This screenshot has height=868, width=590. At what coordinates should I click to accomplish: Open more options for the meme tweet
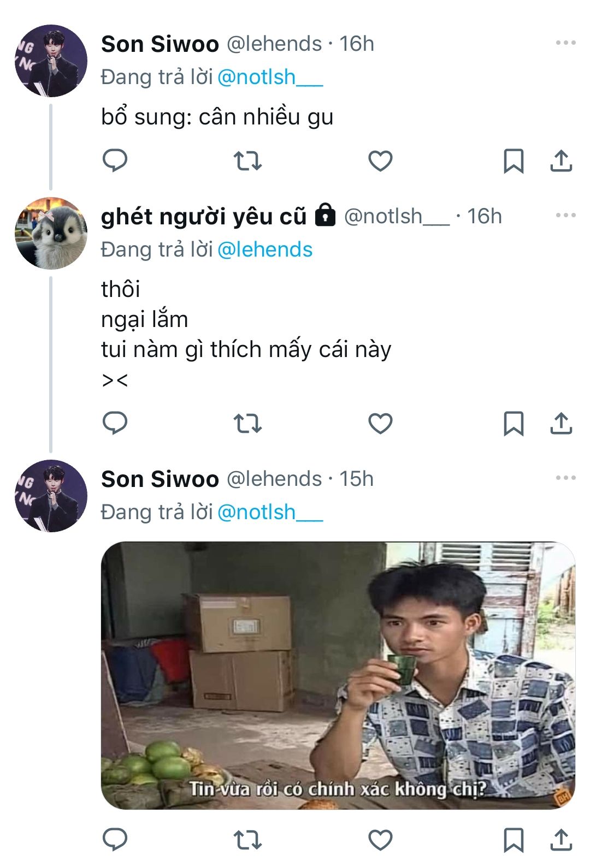click(565, 478)
